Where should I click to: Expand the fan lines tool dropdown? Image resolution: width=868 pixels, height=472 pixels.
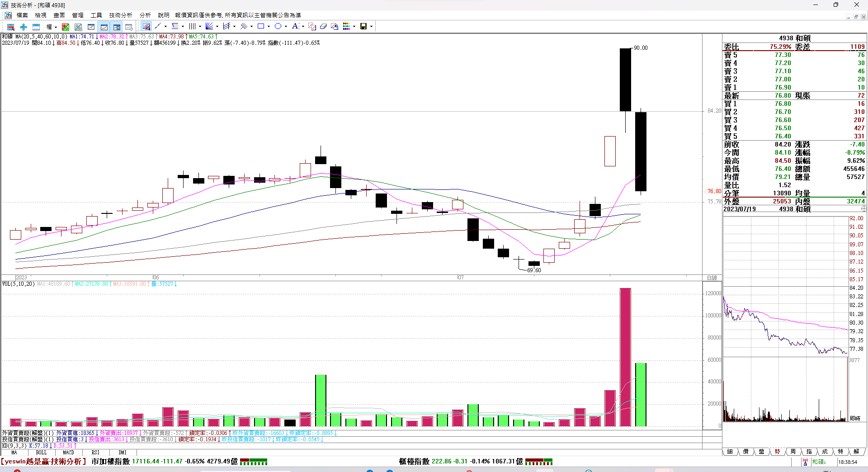pos(217,27)
